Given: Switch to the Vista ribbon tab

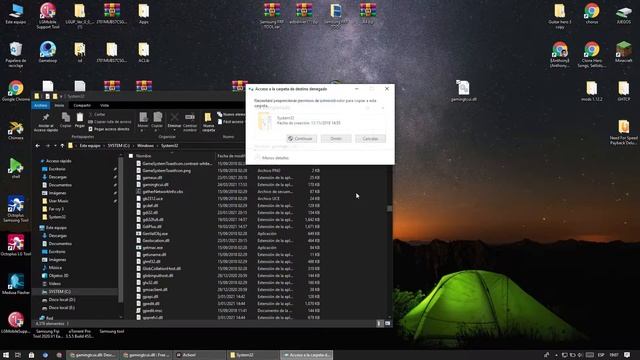Looking at the screenshot, I should (x=104, y=105).
